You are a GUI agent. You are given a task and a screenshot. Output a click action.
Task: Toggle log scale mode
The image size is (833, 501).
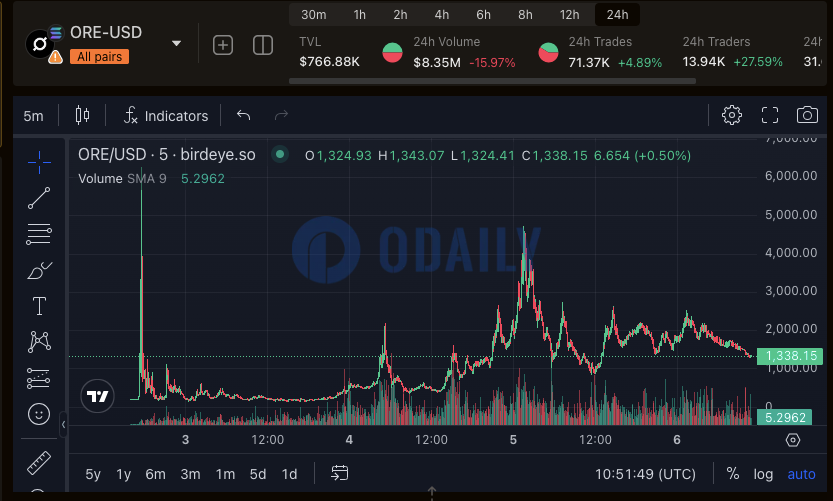point(763,474)
